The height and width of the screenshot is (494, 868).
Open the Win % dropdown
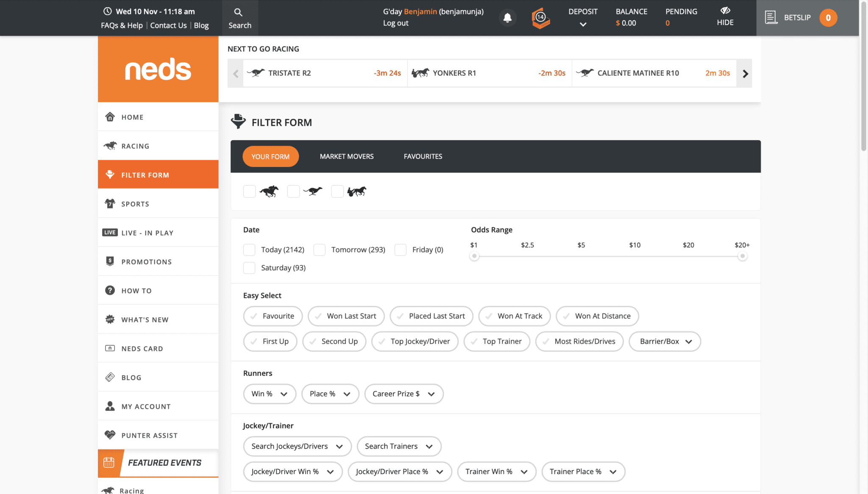click(270, 394)
